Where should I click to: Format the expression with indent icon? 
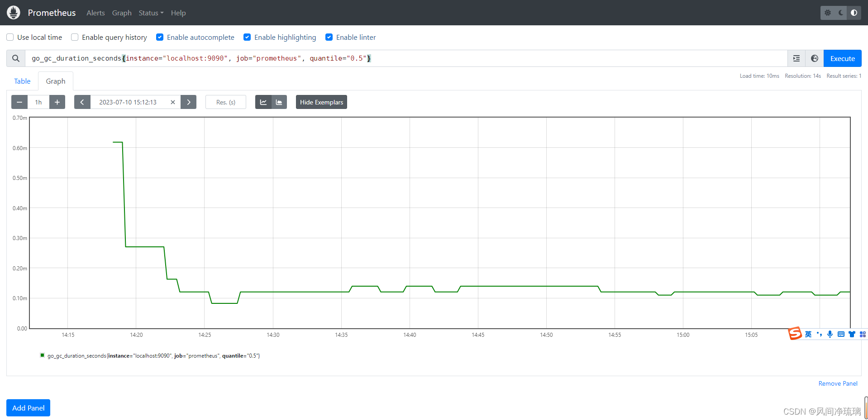click(x=796, y=58)
